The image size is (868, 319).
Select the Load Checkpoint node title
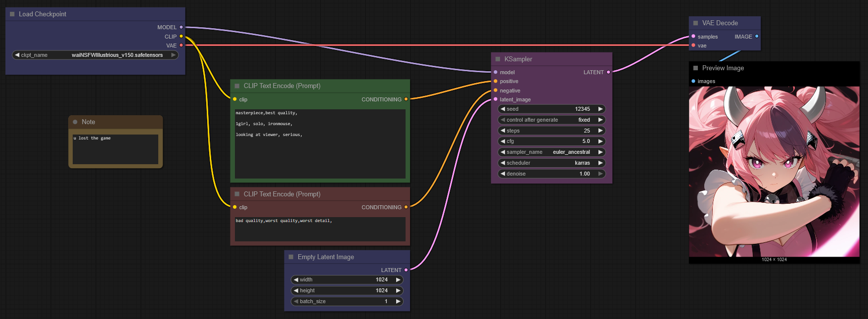coord(43,14)
